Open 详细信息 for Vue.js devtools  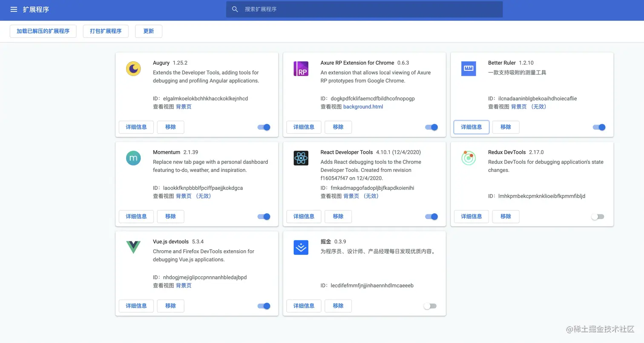[x=136, y=306]
